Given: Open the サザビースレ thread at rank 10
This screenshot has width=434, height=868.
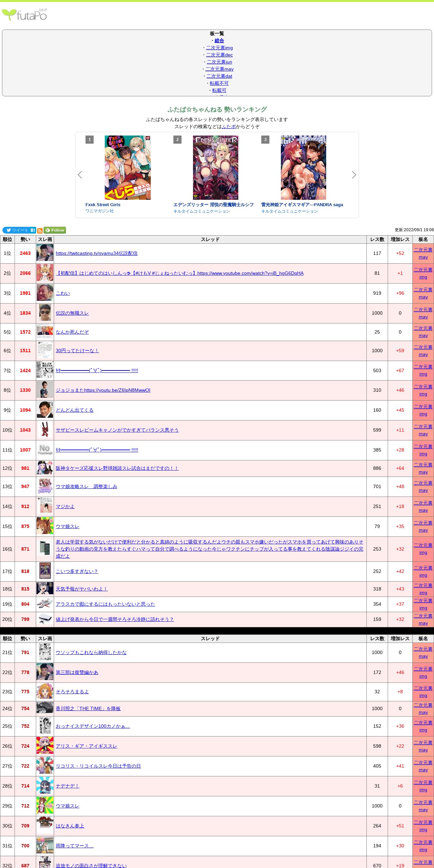Looking at the screenshot, I should (117, 430).
